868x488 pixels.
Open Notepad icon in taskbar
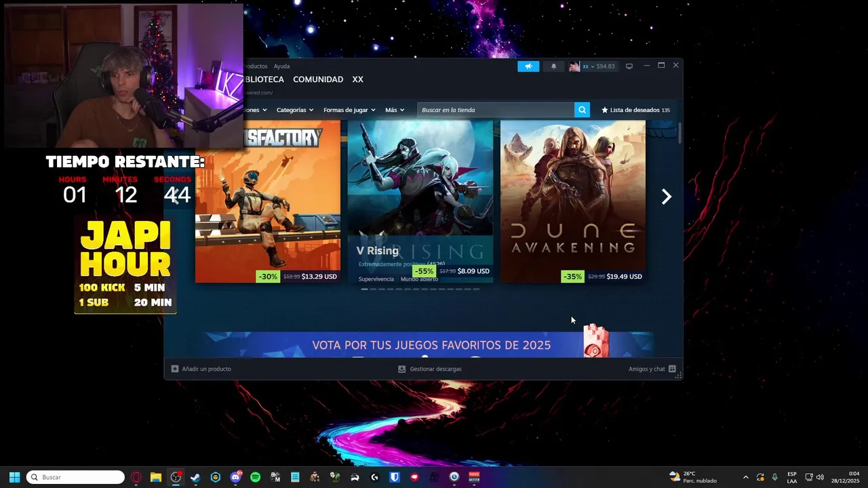[x=295, y=477]
